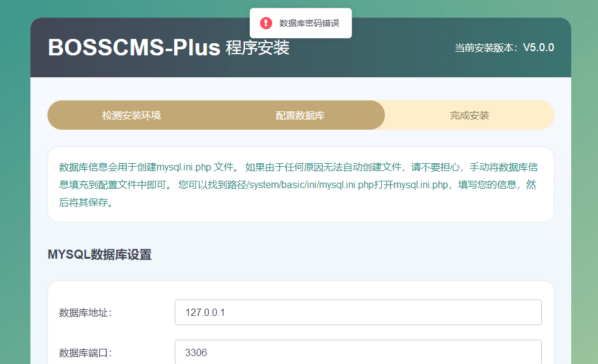Click the MYSQL数据库设置 section heading

click(99, 254)
